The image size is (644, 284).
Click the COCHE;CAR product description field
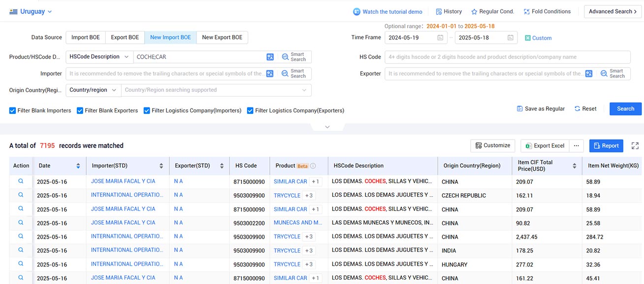tap(199, 57)
